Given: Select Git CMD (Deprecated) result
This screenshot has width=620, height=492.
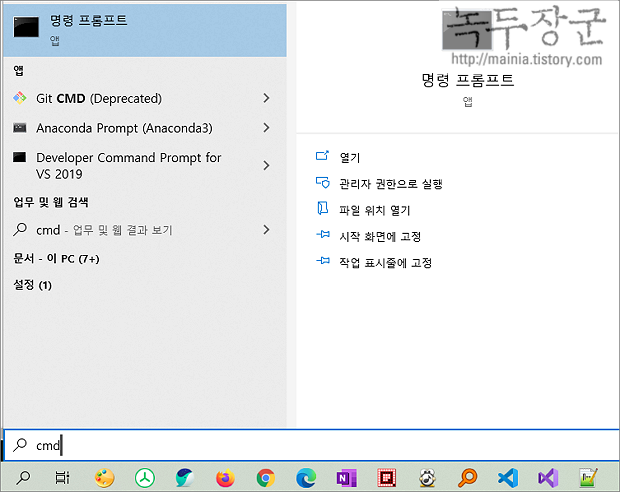Looking at the screenshot, I should [145, 98].
